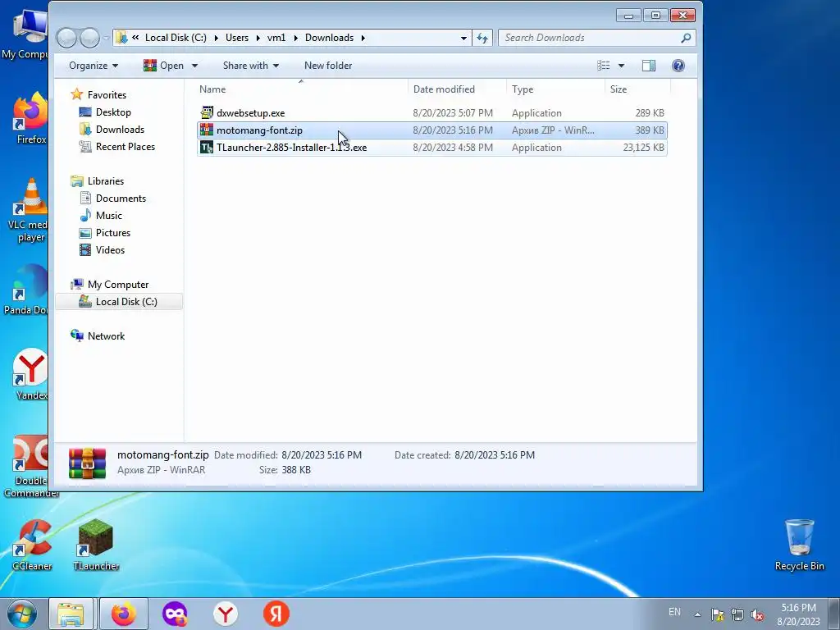Screen dimensions: 840x630
Task: Click the New folder button
Action: (x=328, y=66)
